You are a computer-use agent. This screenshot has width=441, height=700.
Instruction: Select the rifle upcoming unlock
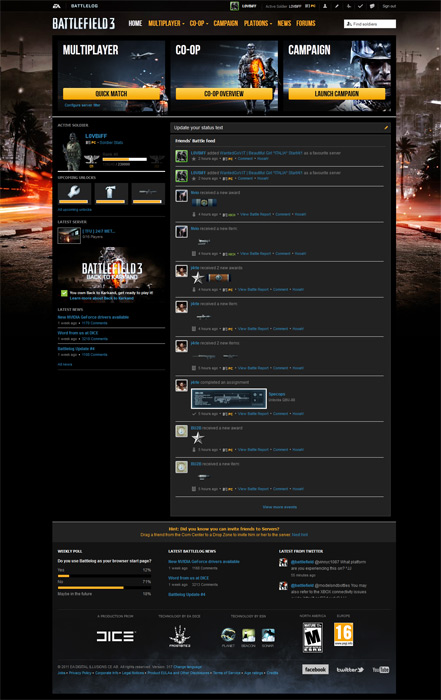click(148, 193)
